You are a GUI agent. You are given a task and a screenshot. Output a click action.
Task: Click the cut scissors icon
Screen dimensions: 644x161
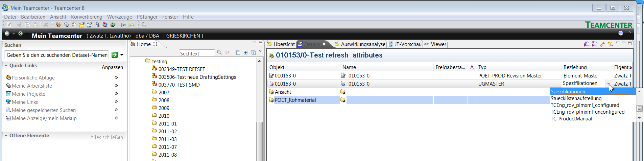click(x=20, y=25)
